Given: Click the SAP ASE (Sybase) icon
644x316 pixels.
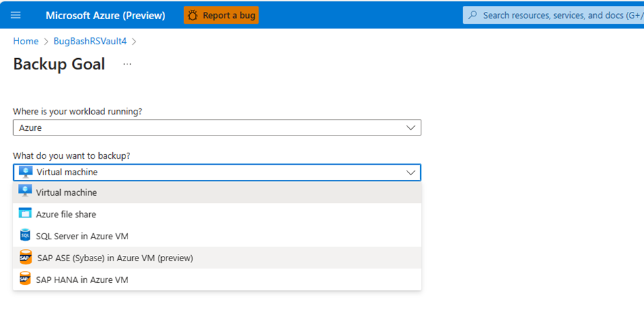Looking at the screenshot, I should pos(26,258).
